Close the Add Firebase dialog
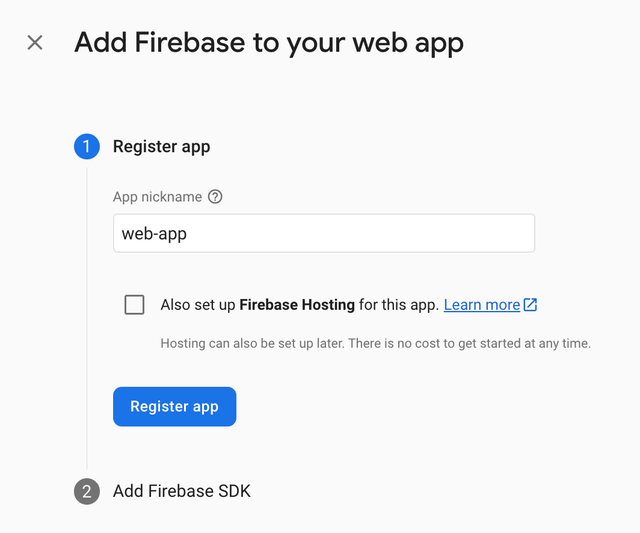This screenshot has height=533, width=640. [x=35, y=42]
